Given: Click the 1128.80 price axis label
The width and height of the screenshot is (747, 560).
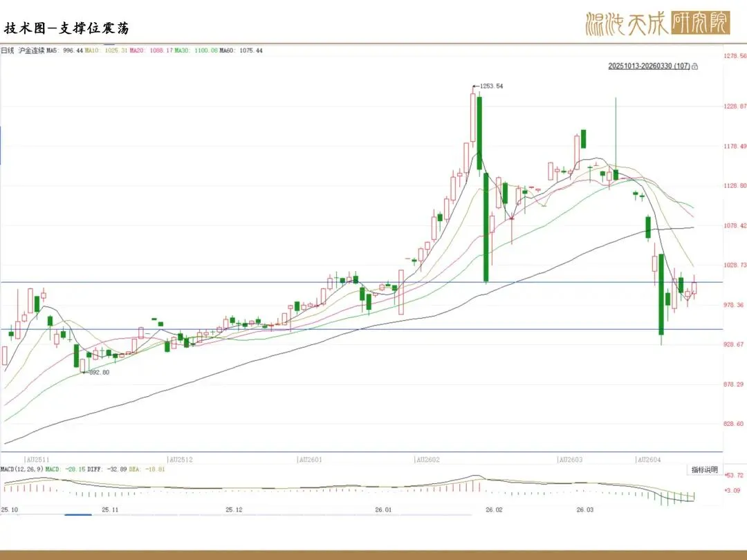Looking at the screenshot, I should 735,186.
